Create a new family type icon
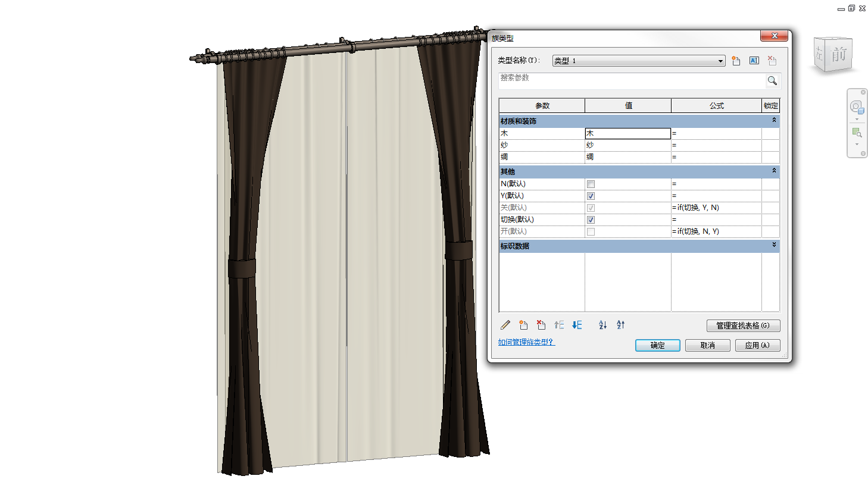Viewport: 868px width, 498px height. point(736,61)
